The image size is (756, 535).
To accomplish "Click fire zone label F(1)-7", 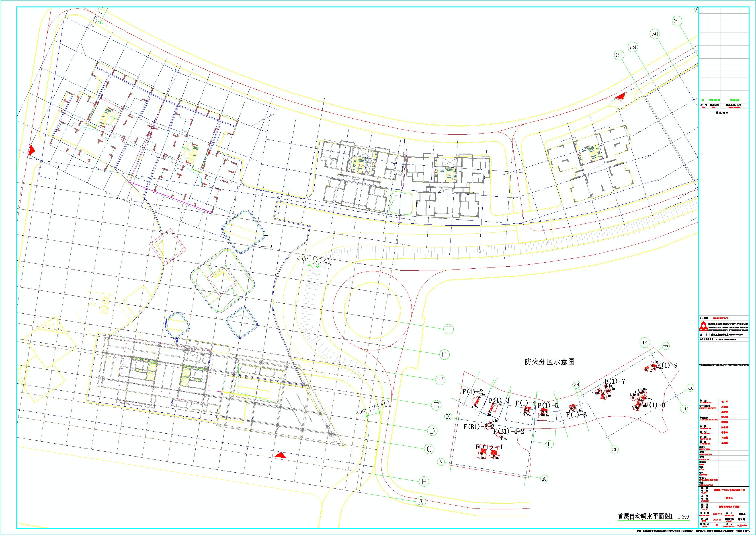I will point(615,381).
